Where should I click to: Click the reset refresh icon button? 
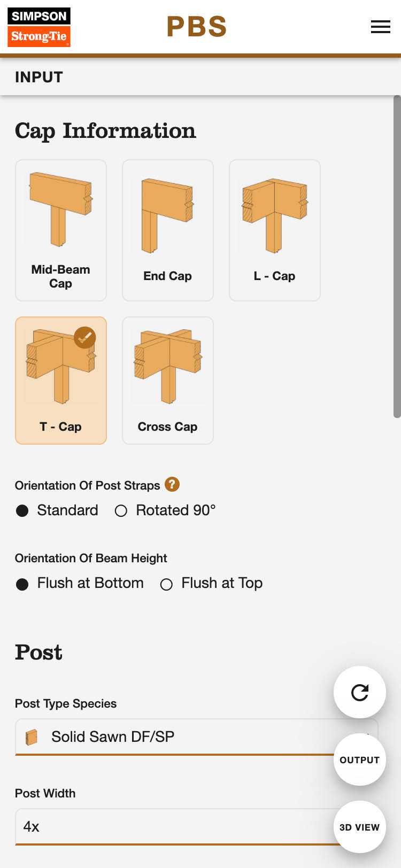[360, 692]
